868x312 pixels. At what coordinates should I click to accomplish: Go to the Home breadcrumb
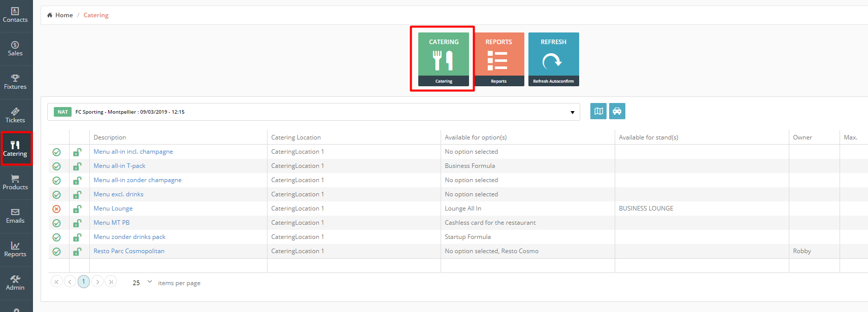(x=60, y=15)
